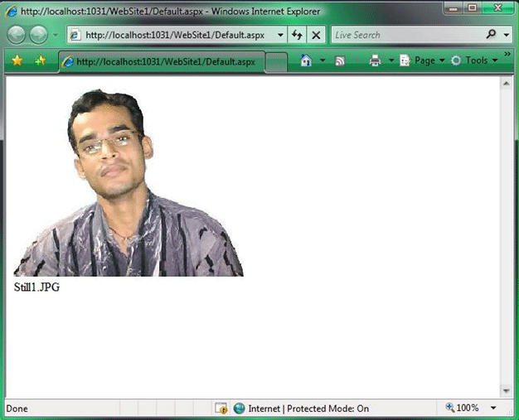Viewport: 519px width, 420px height.
Task: Click the Add to Favorites icon
Action: coord(41,60)
